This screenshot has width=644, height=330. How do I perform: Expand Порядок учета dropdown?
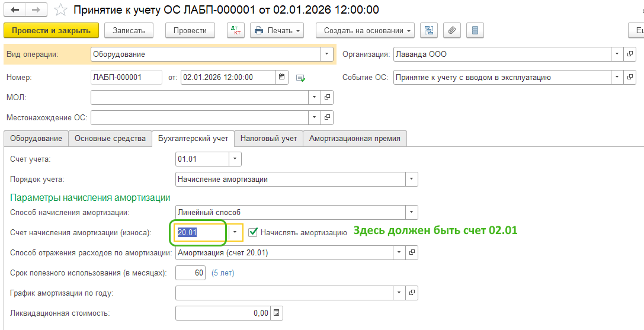click(x=411, y=179)
